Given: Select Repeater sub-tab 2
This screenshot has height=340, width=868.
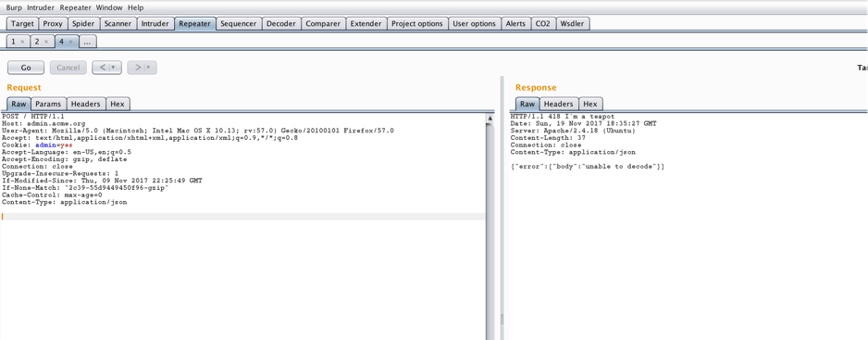Looking at the screenshot, I should (x=37, y=42).
